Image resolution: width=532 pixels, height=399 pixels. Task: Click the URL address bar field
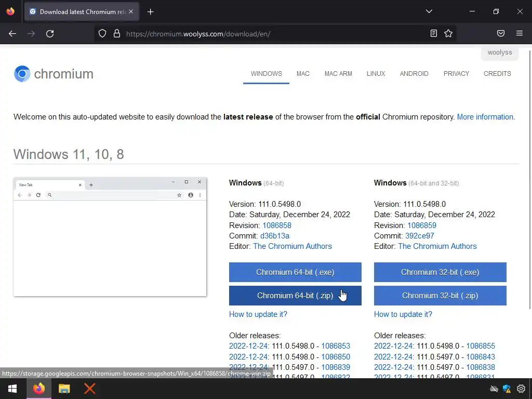coord(275,34)
